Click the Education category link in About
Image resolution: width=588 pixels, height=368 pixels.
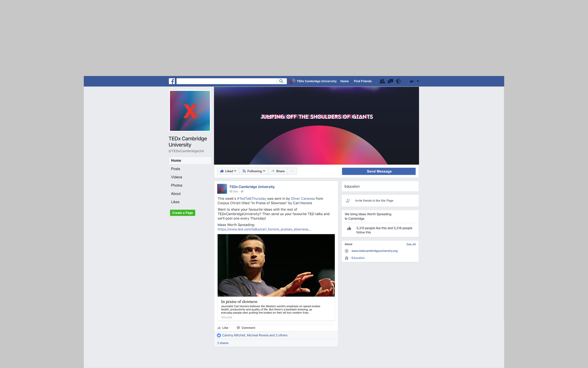(358, 258)
